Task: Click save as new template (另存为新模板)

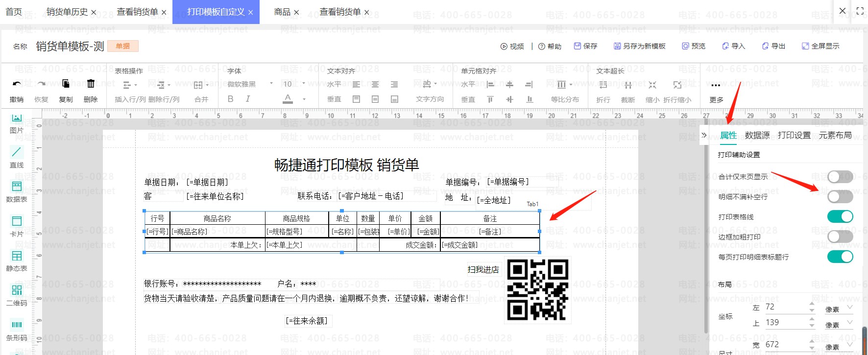Action: [x=640, y=46]
